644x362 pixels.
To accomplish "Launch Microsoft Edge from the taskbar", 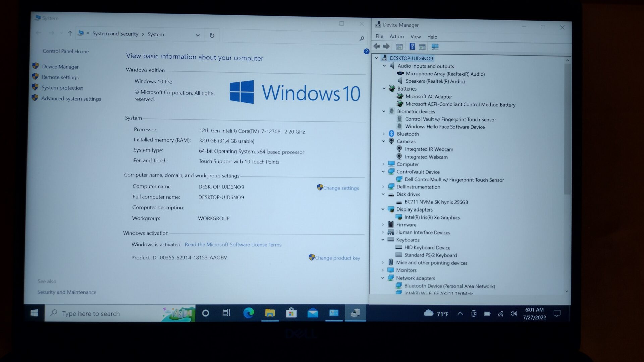I will pos(249,313).
